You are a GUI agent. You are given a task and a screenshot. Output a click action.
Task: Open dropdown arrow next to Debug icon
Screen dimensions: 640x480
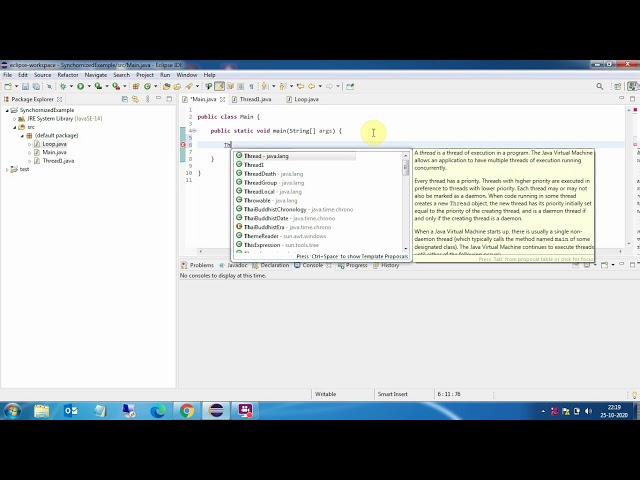[x=71, y=86]
